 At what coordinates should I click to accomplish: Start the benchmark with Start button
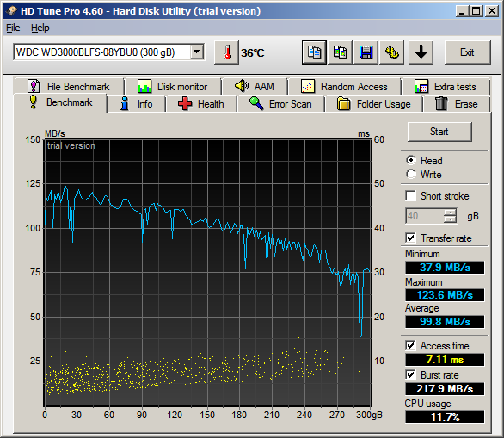(x=439, y=132)
